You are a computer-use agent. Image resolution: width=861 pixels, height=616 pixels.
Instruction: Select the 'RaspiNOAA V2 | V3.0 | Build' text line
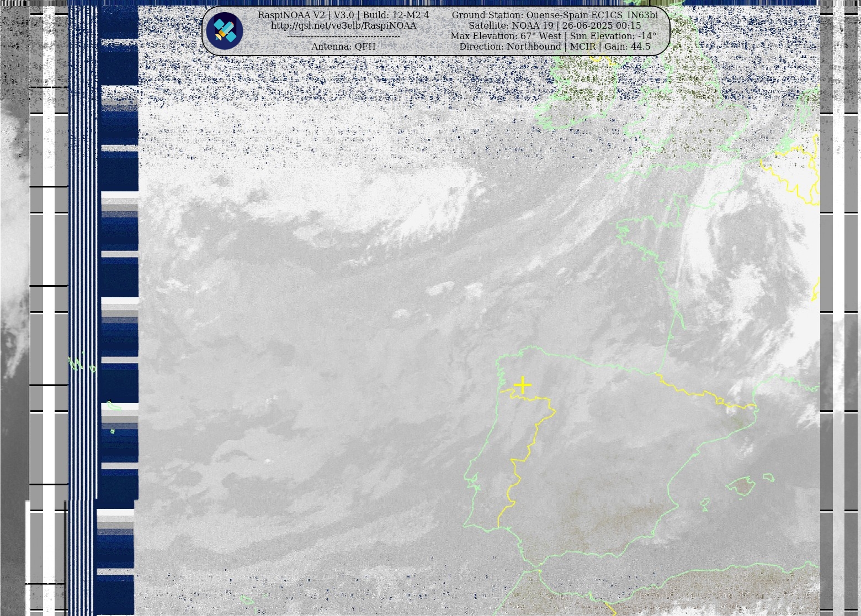coord(343,15)
